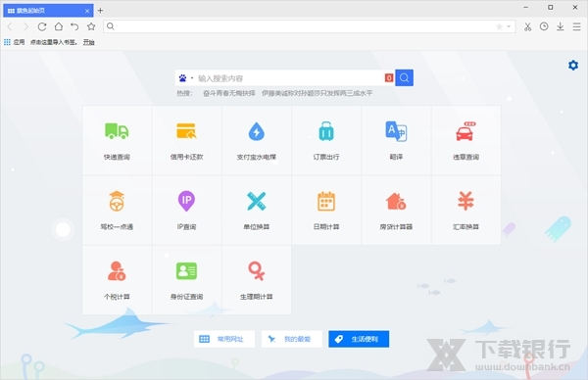Viewport: 588px width, 380px height.
Task: Click the blue search magnifier button
Action: pyautogui.click(x=404, y=77)
